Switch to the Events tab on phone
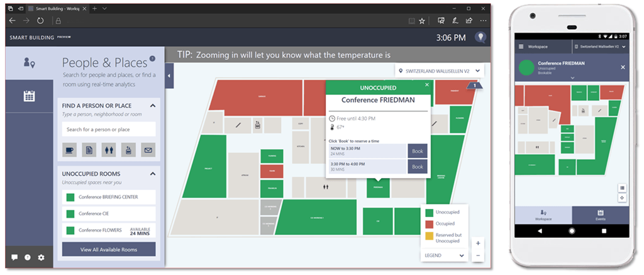This screenshot has height=275, width=644. coord(600,215)
